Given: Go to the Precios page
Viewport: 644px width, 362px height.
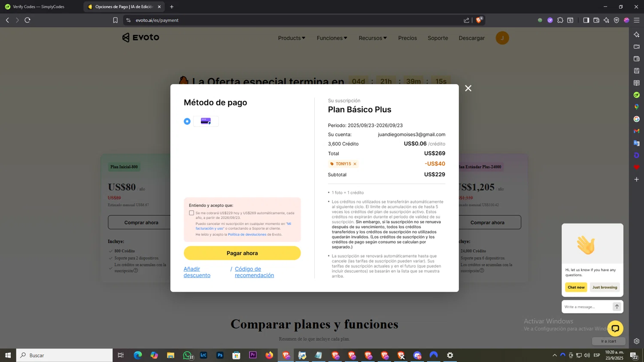Looking at the screenshot, I should tap(407, 38).
